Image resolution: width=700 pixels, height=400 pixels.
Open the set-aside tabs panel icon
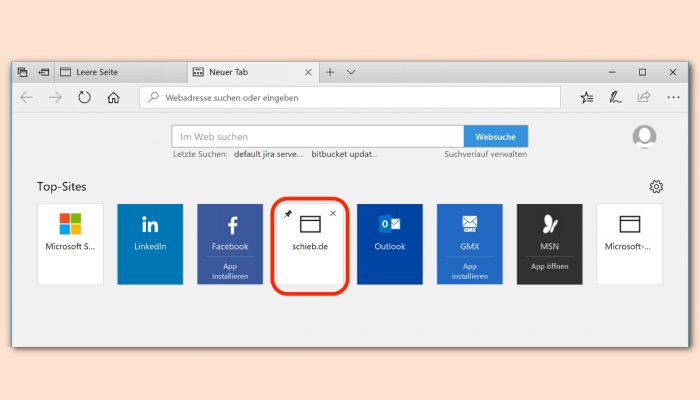22,72
